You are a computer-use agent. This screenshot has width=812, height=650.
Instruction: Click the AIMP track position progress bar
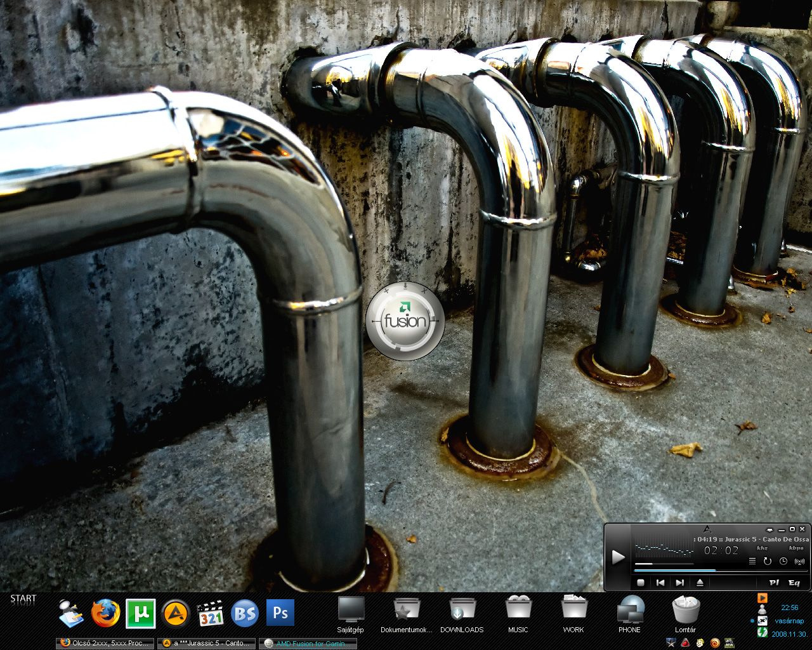tap(721, 571)
